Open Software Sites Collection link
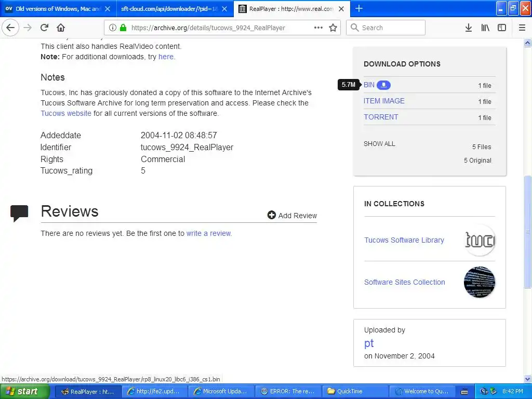 (404, 282)
